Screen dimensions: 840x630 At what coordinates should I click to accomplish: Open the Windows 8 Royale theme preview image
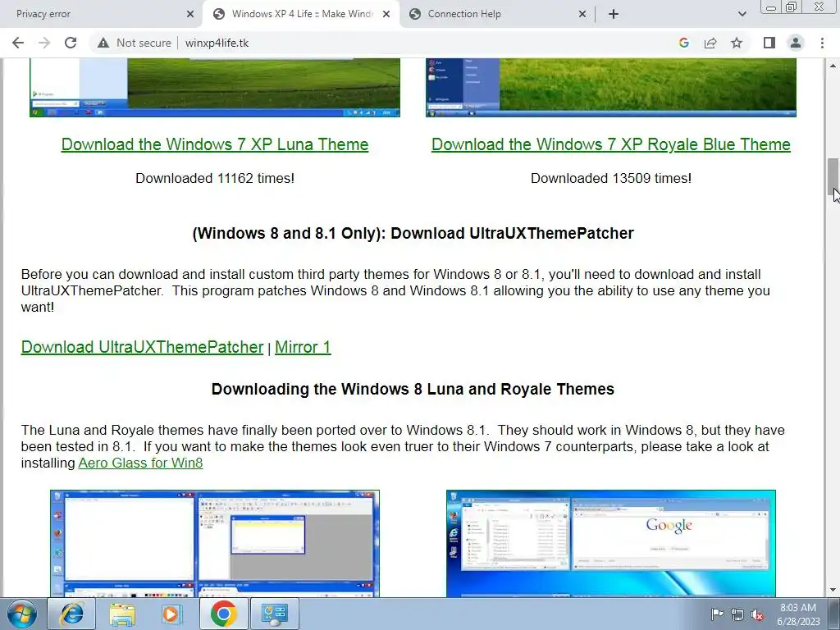pos(610,543)
